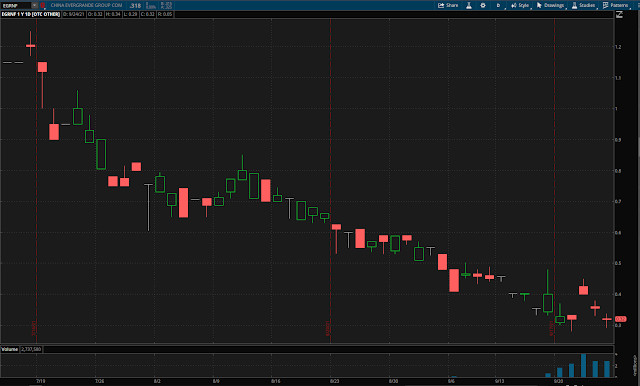Click the red clipboard icon beside symbol
This screenshot has height=386, width=640.
(x=42, y=5)
